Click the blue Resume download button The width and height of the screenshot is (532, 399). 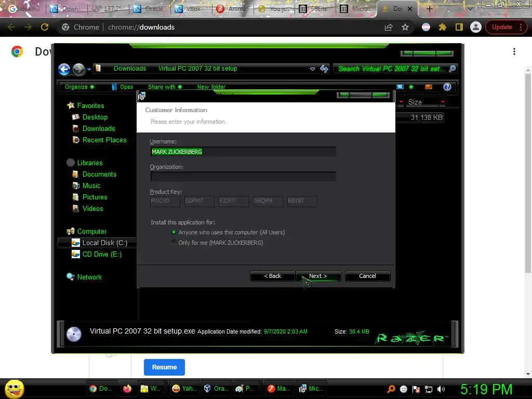click(x=164, y=367)
